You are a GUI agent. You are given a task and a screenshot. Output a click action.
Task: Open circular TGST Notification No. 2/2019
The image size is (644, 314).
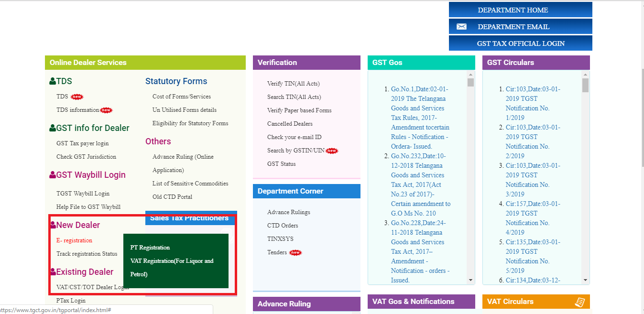[533, 141]
